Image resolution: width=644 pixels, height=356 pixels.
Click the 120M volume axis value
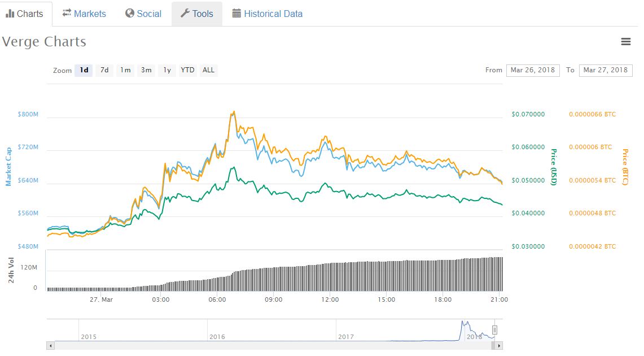point(29,268)
